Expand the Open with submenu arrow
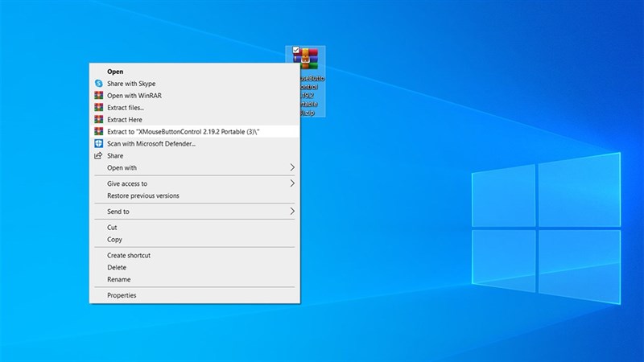This screenshot has height=362, width=644. [292, 168]
